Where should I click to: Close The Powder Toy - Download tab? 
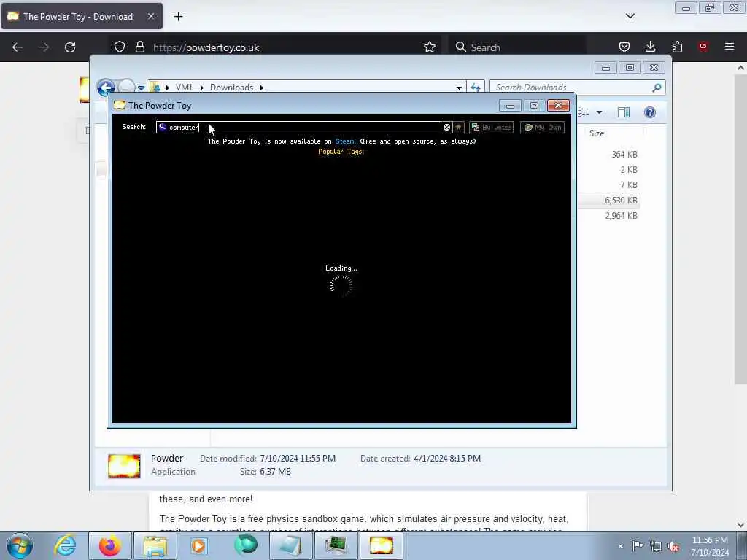coord(150,16)
